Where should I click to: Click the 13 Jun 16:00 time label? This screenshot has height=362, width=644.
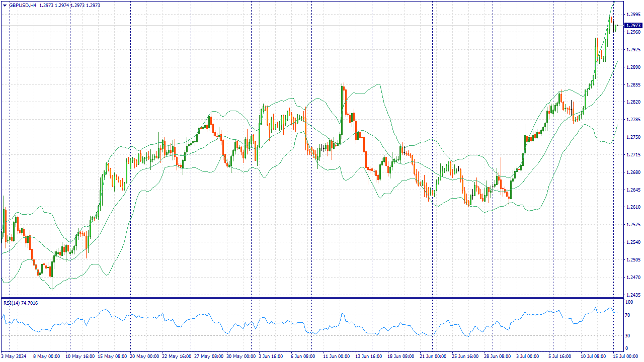369,356
